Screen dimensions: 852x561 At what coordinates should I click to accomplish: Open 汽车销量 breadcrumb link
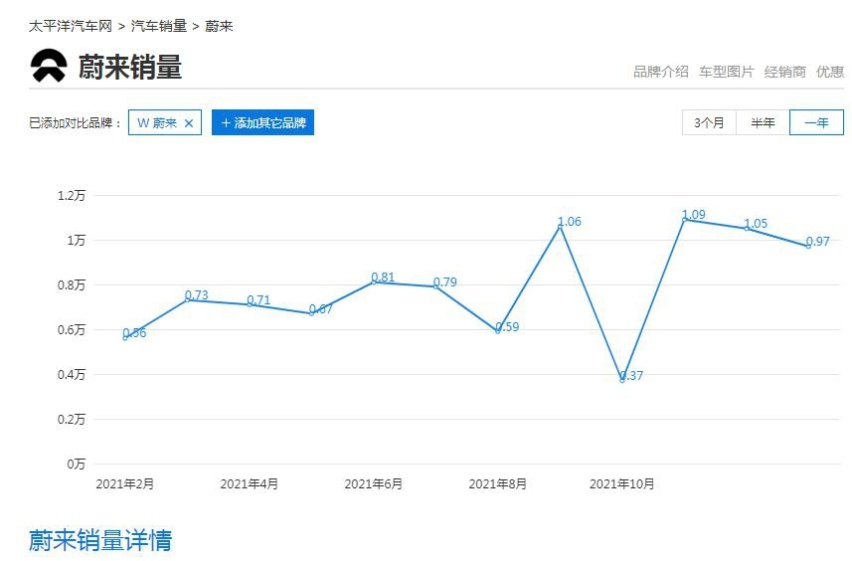point(159,26)
